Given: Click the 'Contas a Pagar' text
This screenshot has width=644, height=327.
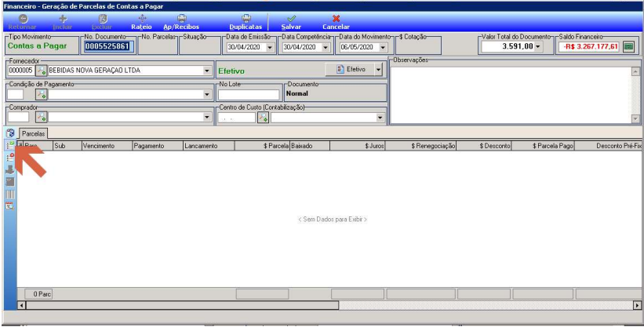Looking at the screenshot, I should pyautogui.click(x=37, y=46).
